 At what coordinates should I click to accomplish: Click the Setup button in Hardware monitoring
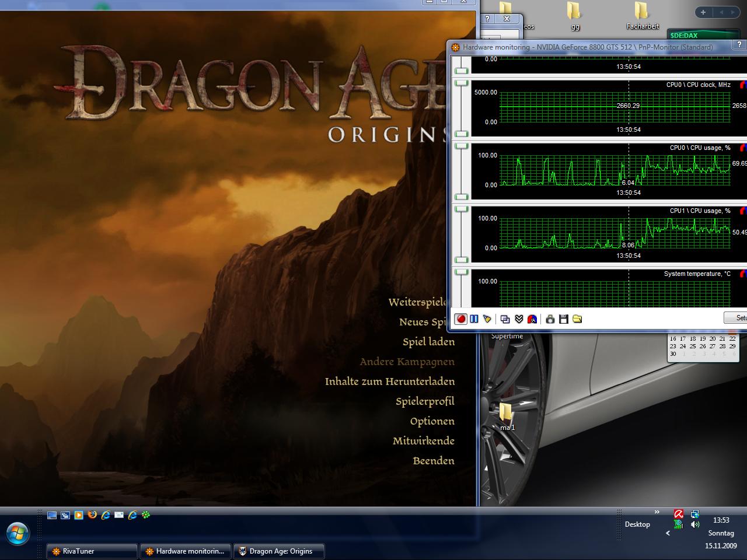pyautogui.click(x=736, y=318)
